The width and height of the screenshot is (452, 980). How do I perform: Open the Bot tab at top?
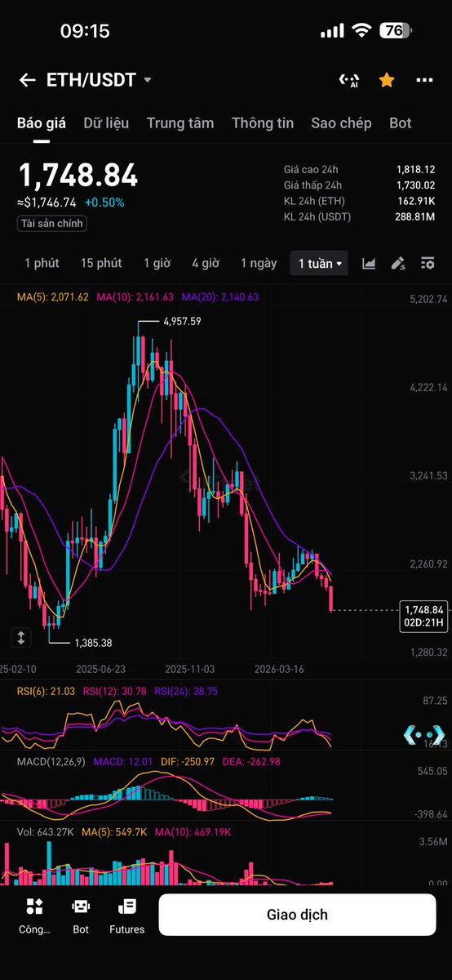(401, 123)
